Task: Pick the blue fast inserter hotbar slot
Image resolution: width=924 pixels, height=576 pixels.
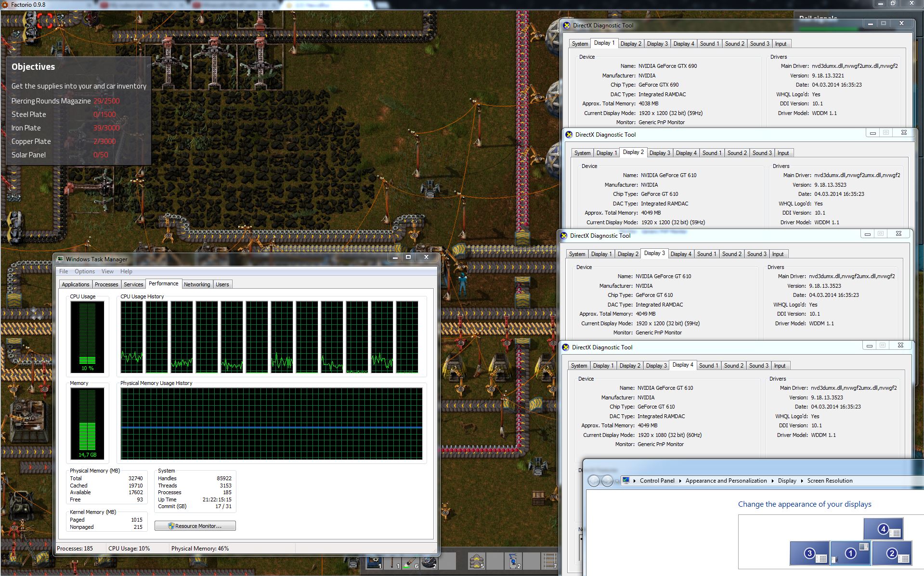Action: click(513, 561)
